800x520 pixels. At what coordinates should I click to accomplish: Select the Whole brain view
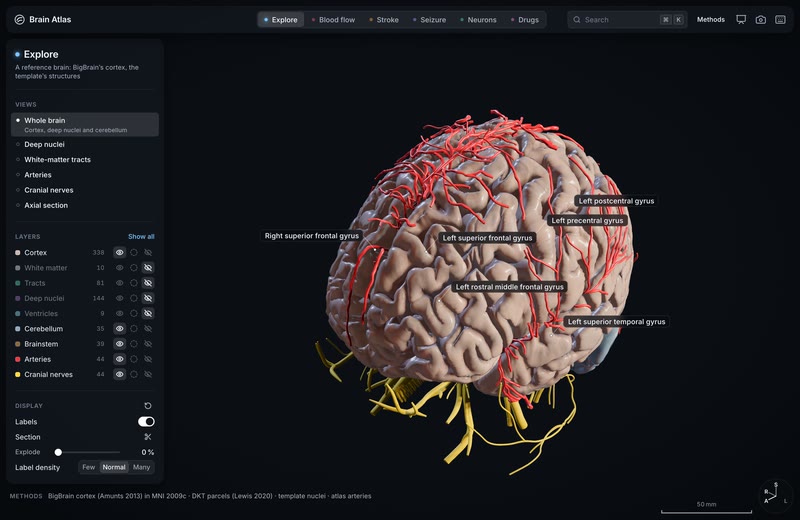pyautogui.click(x=85, y=125)
